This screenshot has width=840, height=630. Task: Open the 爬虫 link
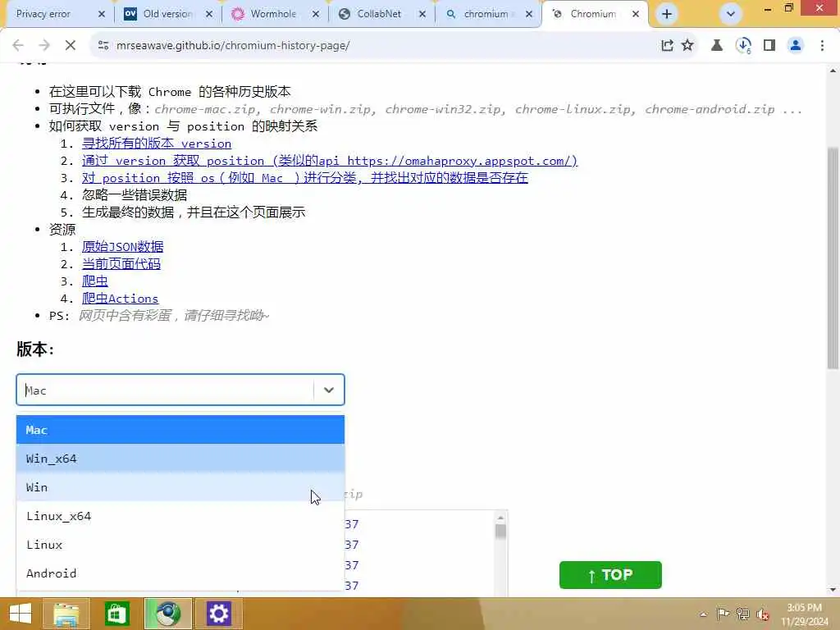click(95, 281)
